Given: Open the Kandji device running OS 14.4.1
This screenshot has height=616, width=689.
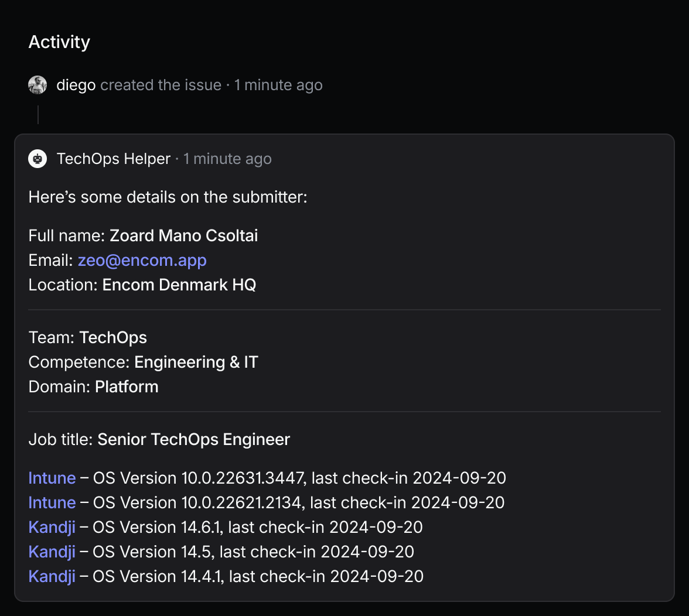Looking at the screenshot, I should [x=52, y=576].
